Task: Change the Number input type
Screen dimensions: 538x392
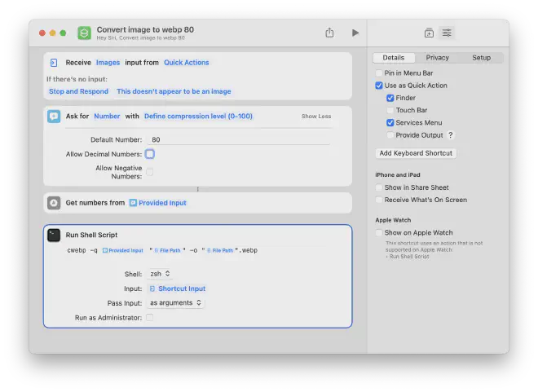Action: [x=107, y=116]
